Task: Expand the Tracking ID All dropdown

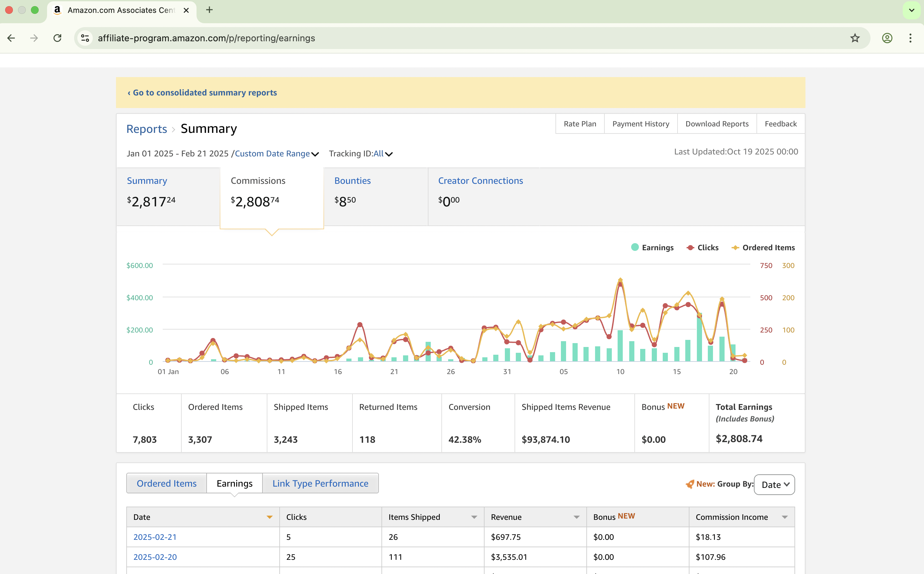Action: pyautogui.click(x=382, y=154)
